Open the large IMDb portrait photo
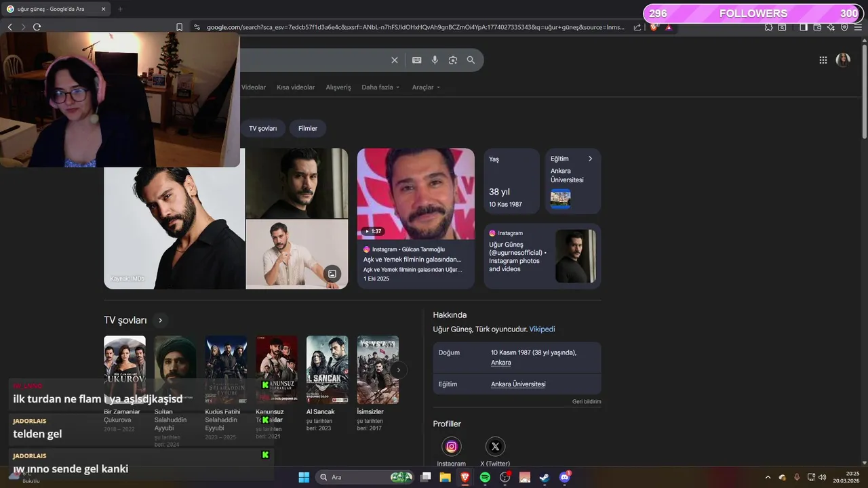This screenshot has height=488, width=868. (174, 228)
